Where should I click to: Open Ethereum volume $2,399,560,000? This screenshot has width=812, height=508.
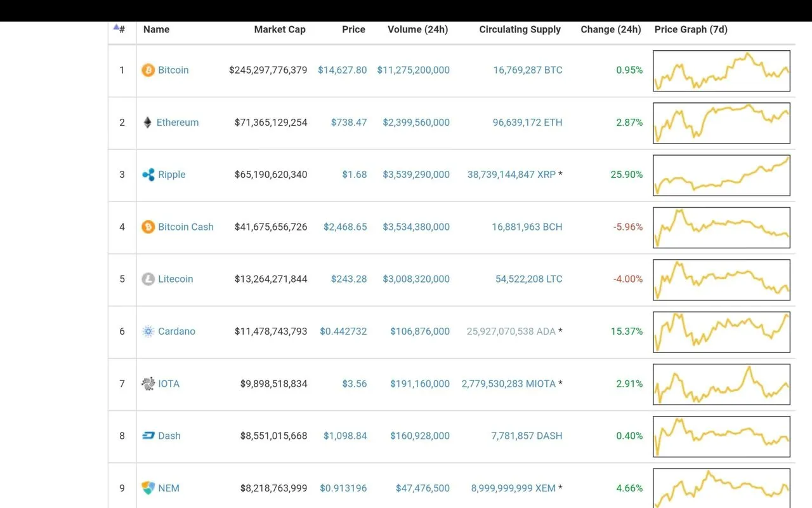[x=416, y=123]
